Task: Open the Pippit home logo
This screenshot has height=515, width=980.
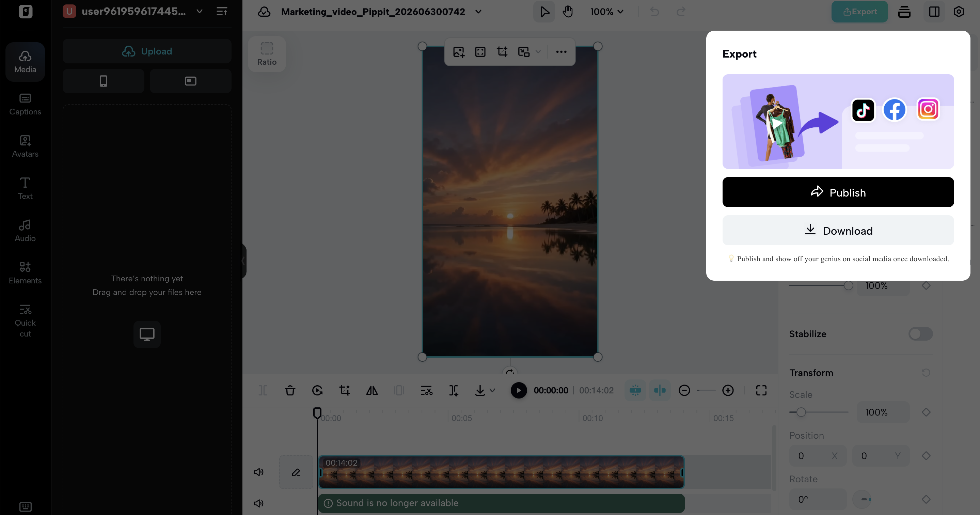Action: click(26, 12)
